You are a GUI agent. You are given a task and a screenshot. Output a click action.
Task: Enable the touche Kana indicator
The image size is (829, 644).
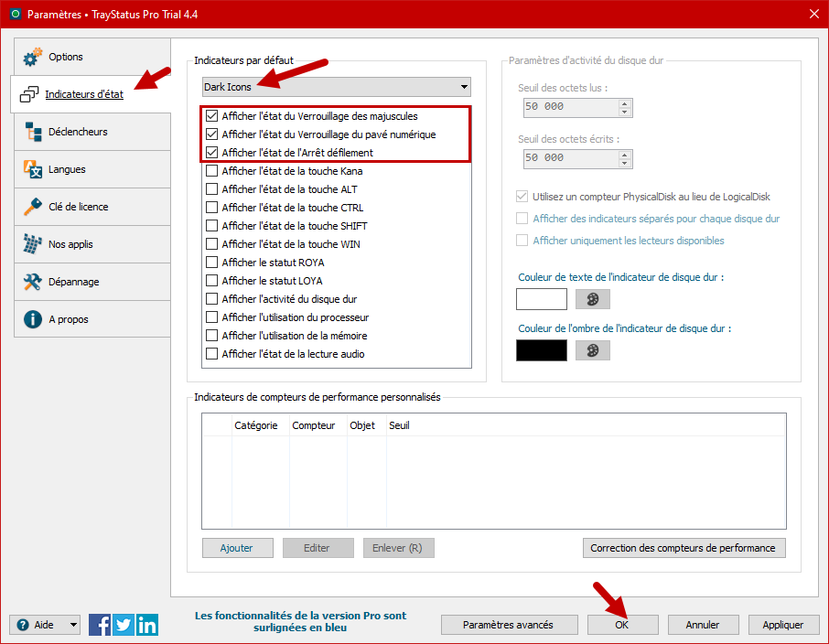pos(211,171)
